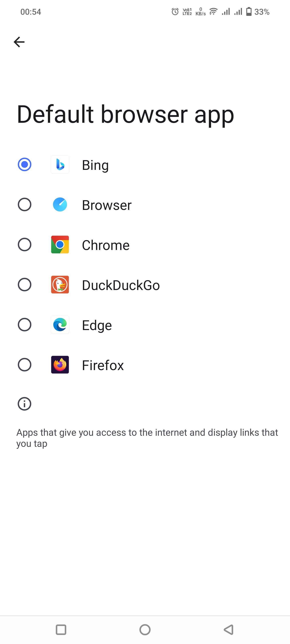Tap the battery indicator in status bar
The height and width of the screenshot is (644, 290).
pos(249,11)
